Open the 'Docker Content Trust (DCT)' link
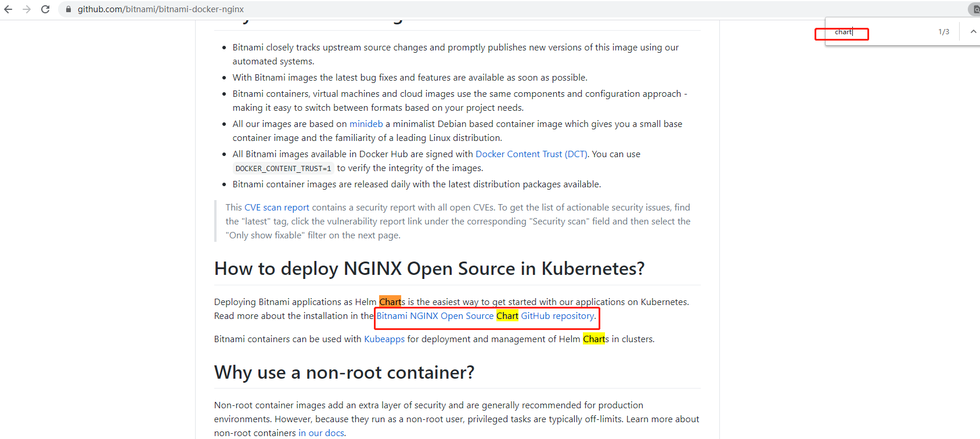This screenshot has width=980, height=439. point(531,154)
